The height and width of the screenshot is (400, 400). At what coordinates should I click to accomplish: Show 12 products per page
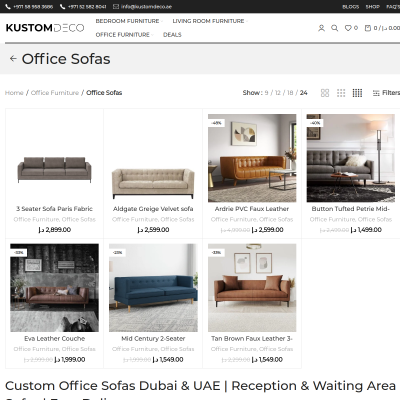(x=278, y=93)
